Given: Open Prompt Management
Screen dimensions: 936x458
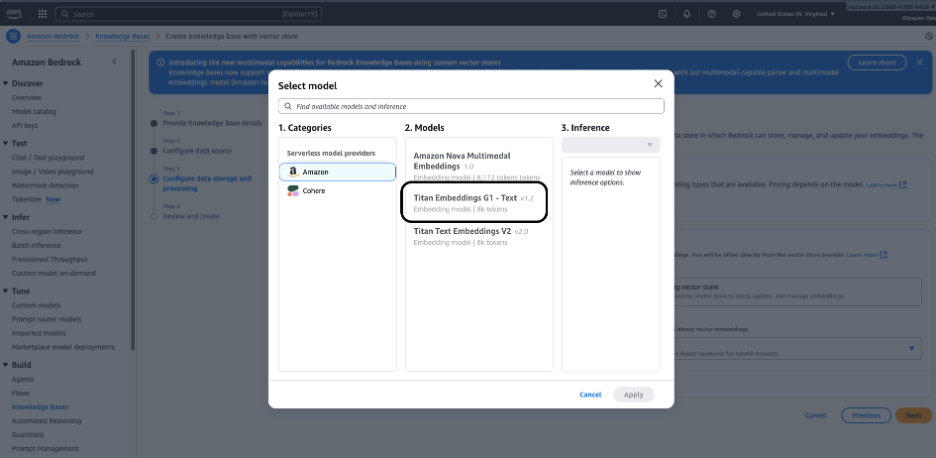Looking at the screenshot, I should tap(45, 448).
